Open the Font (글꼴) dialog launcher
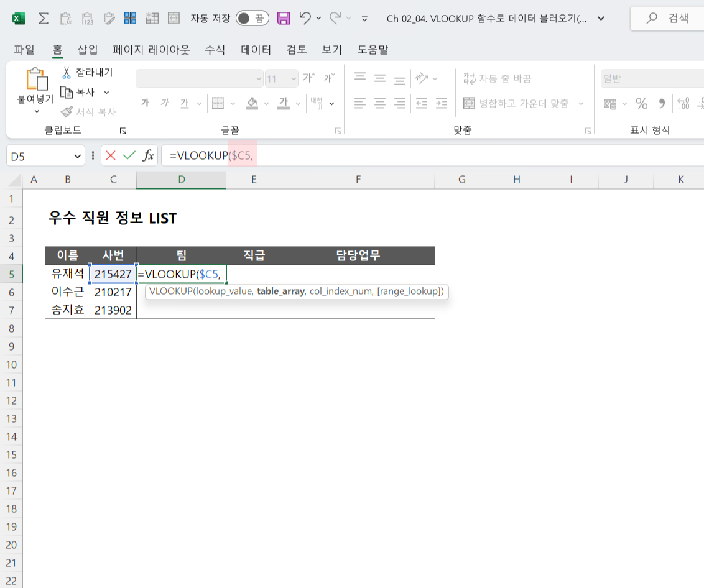The height and width of the screenshot is (588, 704). (338, 131)
